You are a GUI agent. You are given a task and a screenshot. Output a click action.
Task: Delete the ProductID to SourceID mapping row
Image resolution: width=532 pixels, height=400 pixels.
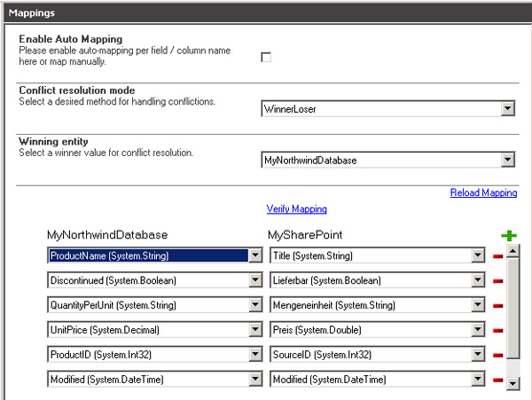point(498,356)
